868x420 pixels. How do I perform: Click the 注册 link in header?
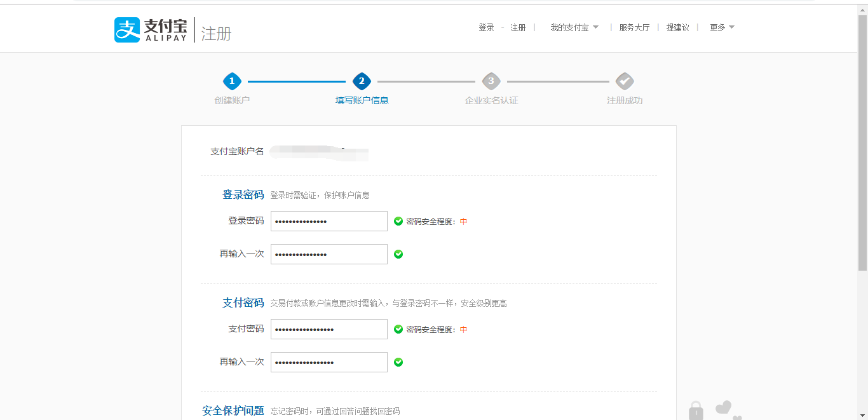coord(518,27)
